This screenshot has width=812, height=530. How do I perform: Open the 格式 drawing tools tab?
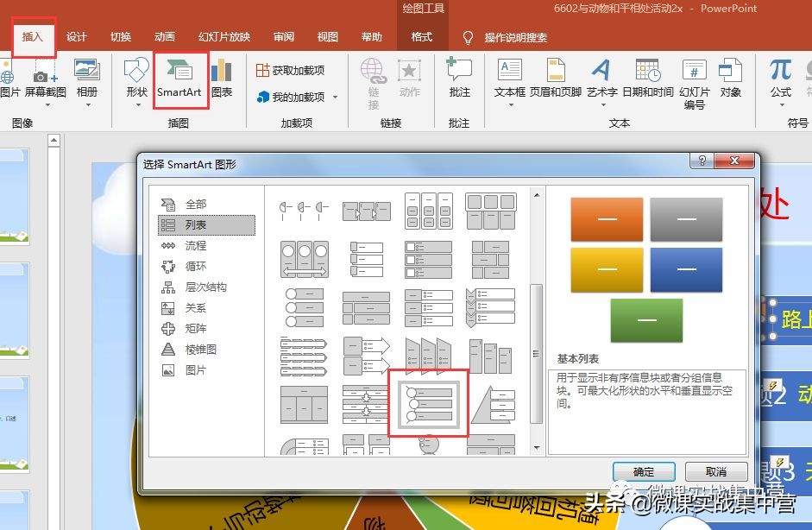point(422,37)
